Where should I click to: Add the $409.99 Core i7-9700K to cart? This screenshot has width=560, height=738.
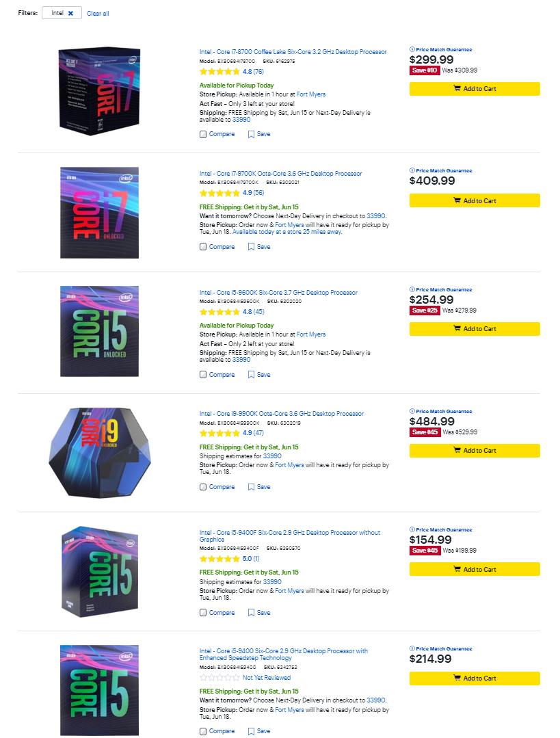(475, 201)
